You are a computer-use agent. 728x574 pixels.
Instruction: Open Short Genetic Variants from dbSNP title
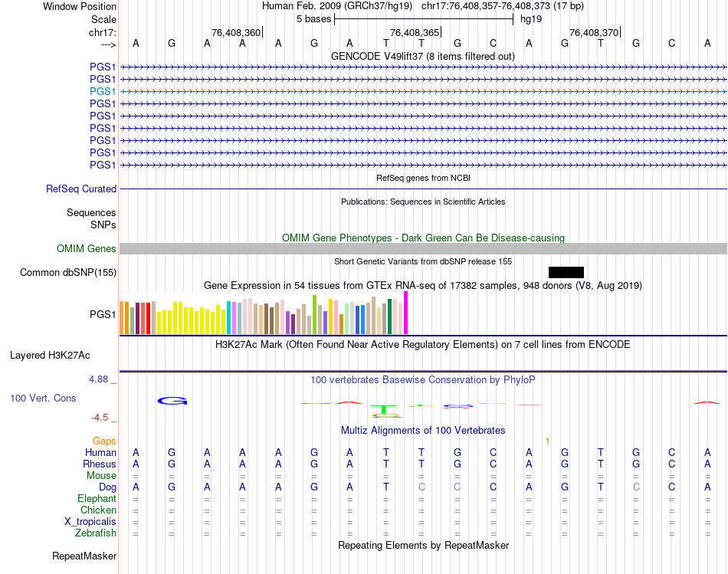click(423, 261)
